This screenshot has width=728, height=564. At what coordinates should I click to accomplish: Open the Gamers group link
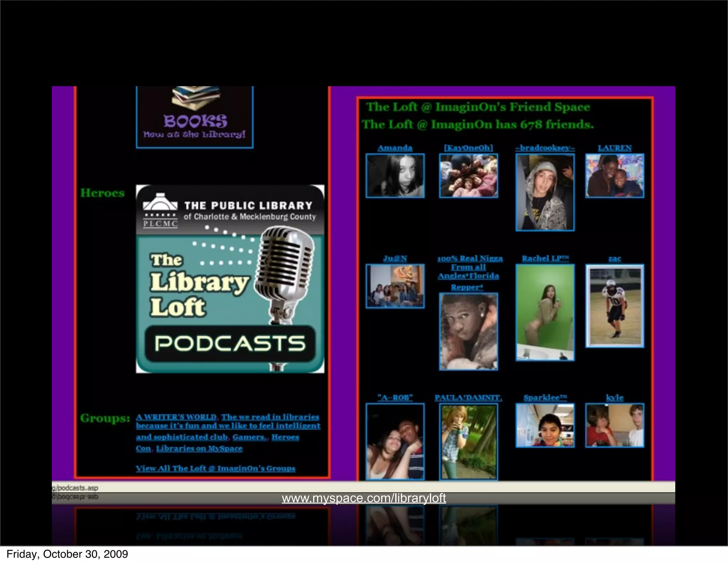[x=249, y=437]
